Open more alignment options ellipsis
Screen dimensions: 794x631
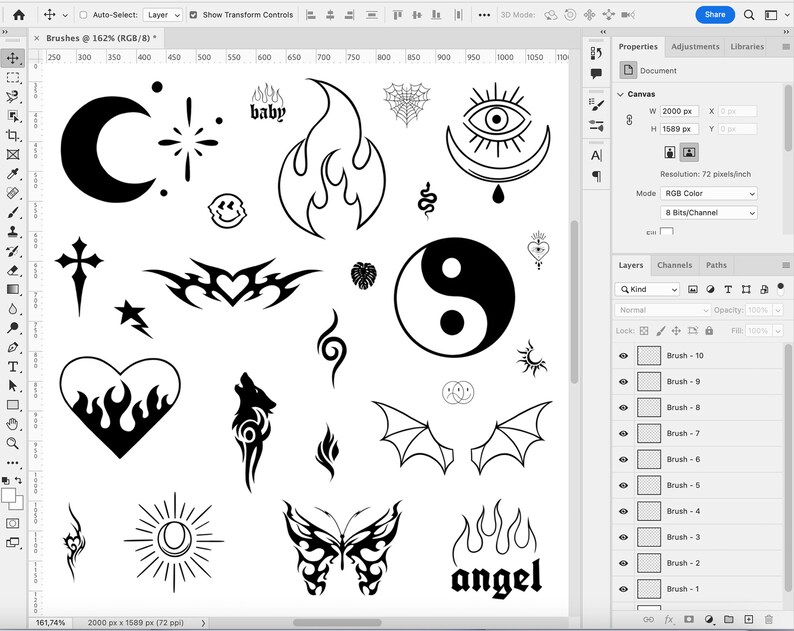[x=484, y=15]
